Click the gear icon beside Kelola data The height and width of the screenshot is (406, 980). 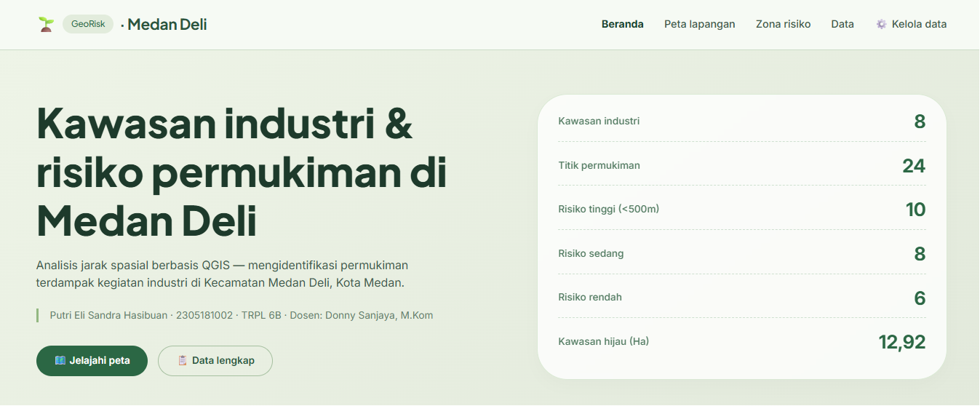click(881, 24)
